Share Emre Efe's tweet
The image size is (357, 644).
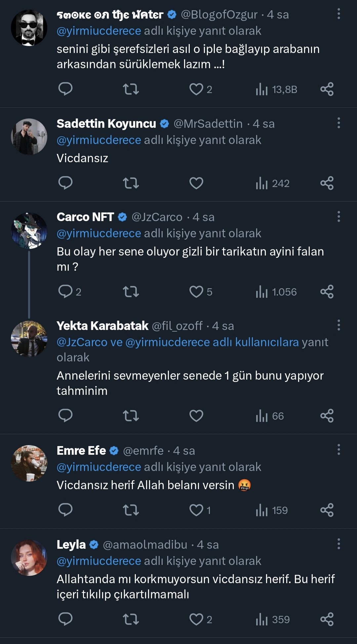tap(327, 510)
